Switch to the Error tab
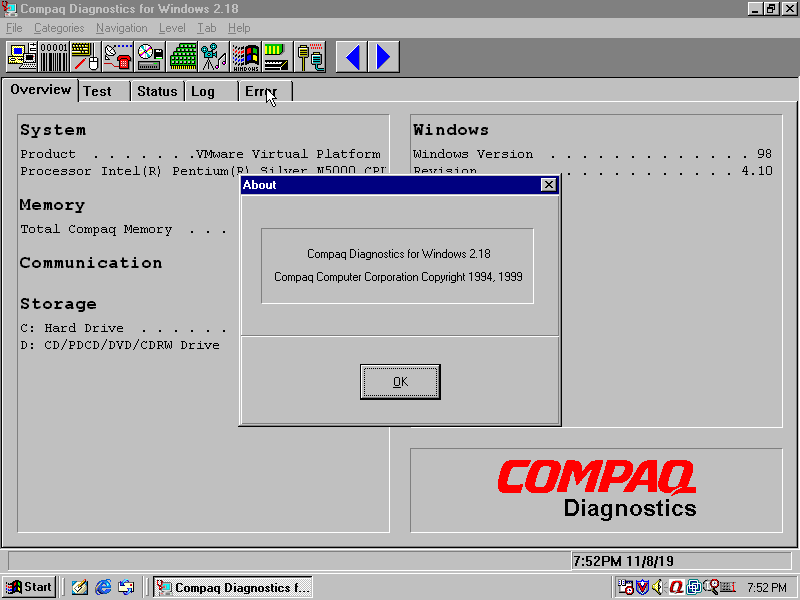 265,91
